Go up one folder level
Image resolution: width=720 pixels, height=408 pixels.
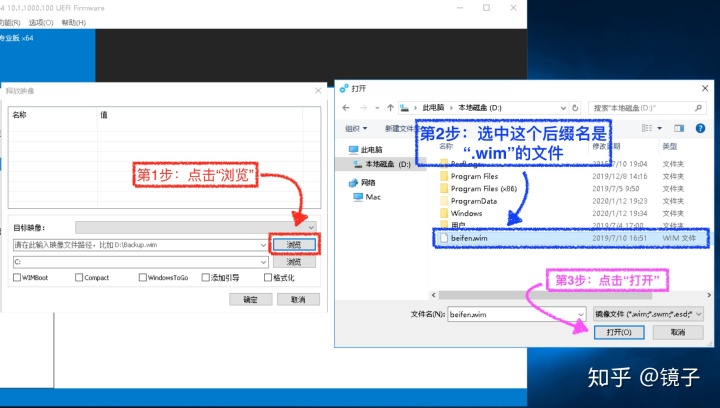tap(390, 108)
